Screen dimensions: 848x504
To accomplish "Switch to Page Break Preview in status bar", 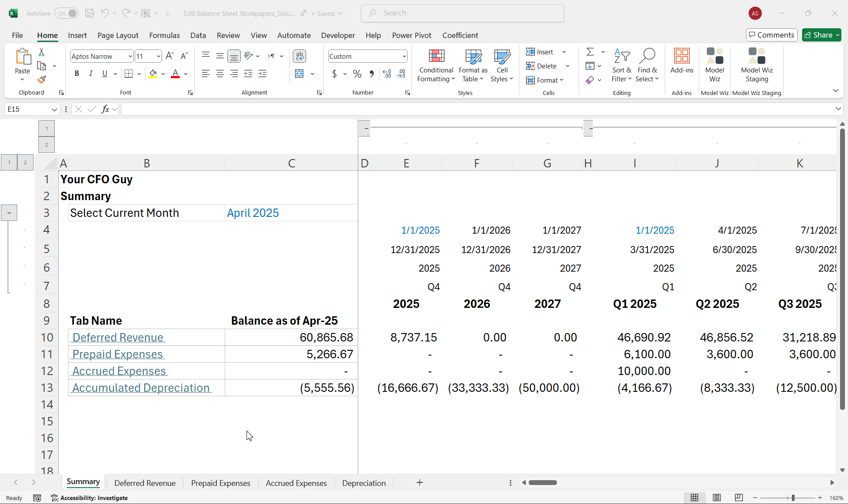I will [738, 498].
